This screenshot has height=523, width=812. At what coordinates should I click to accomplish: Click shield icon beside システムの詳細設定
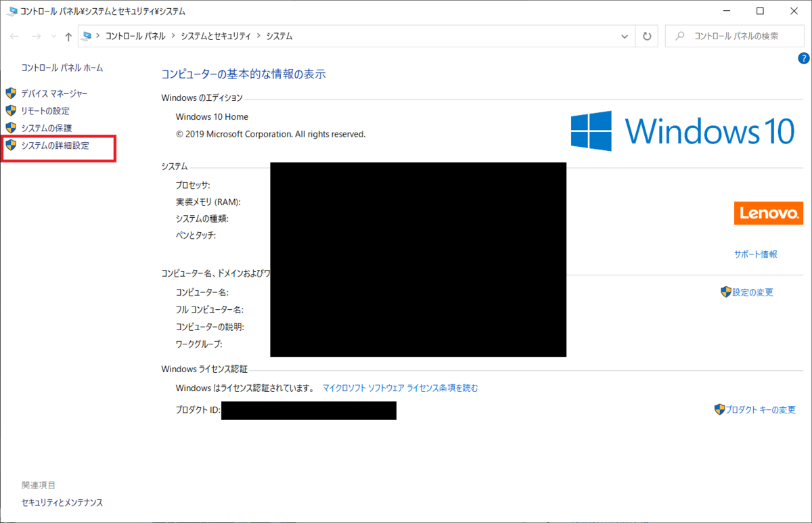(x=10, y=145)
